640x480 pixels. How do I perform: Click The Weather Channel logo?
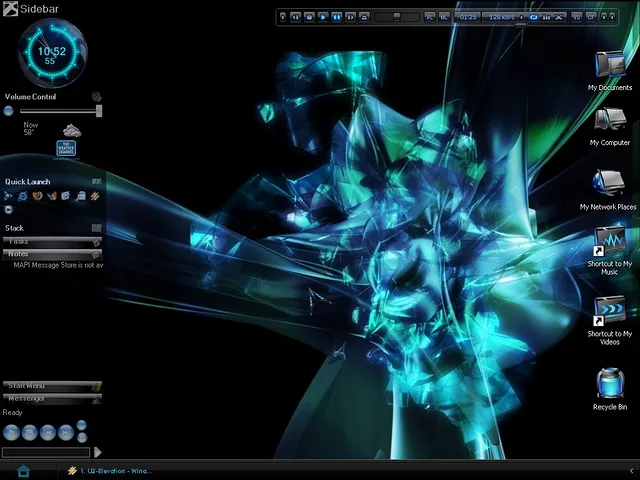pos(67,148)
